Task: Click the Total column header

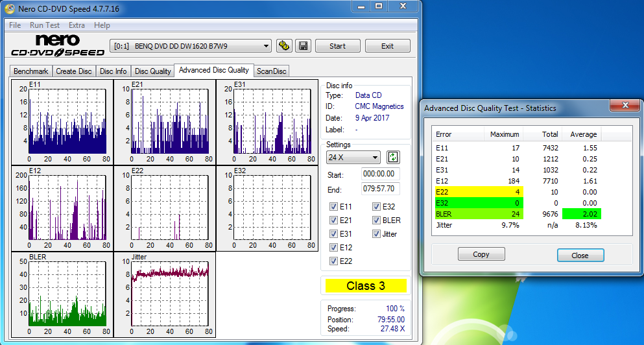Action: [543, 134]
